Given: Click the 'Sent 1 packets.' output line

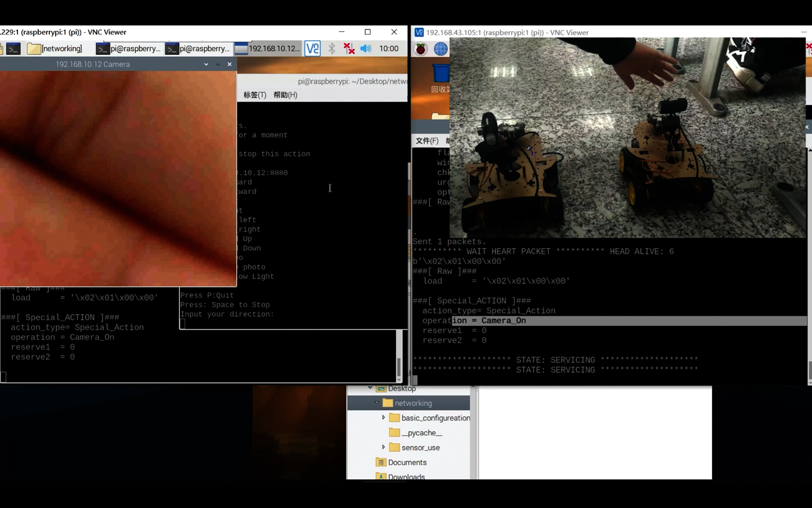Looking at the screenshot, I should tap(449, 241).
